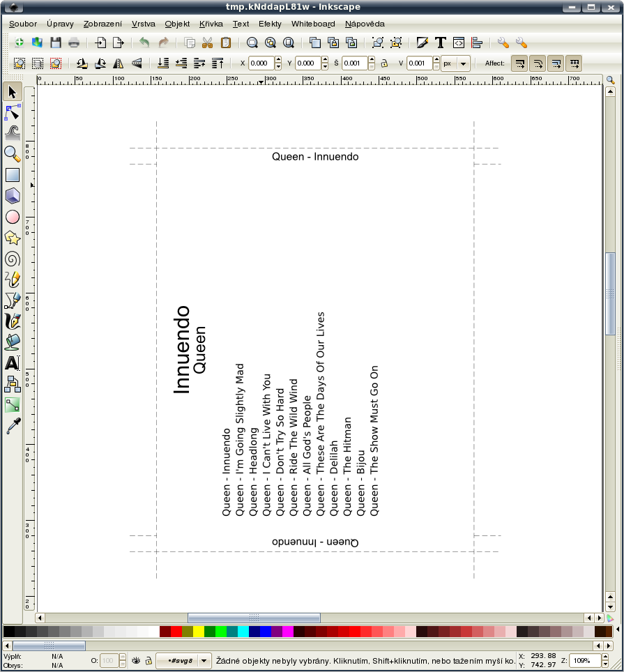624x672 pixels.
Task: Paste from clipboard
Action: pos(226,43)
